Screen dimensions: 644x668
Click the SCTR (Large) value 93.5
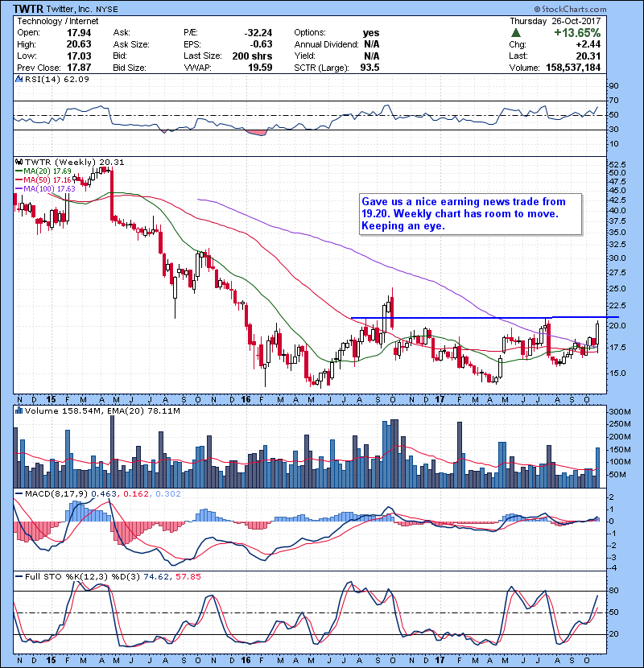pos(369,68)
